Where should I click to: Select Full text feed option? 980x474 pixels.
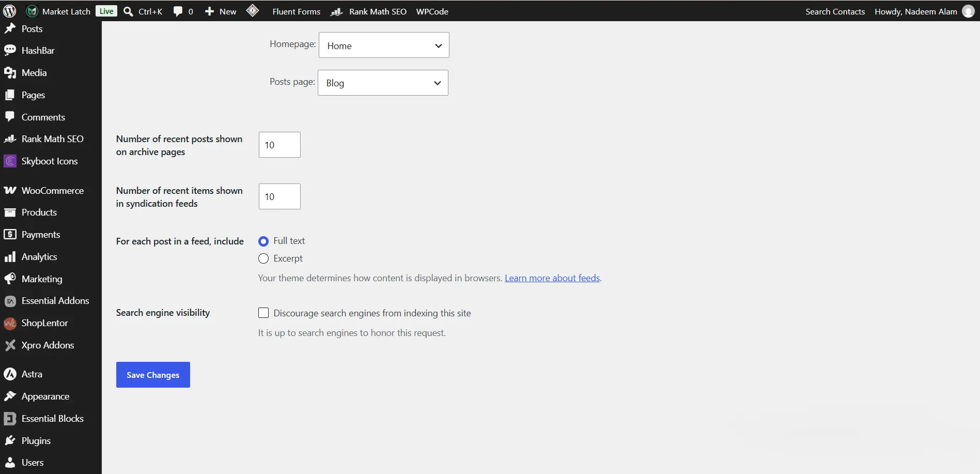tap(263, 241)
